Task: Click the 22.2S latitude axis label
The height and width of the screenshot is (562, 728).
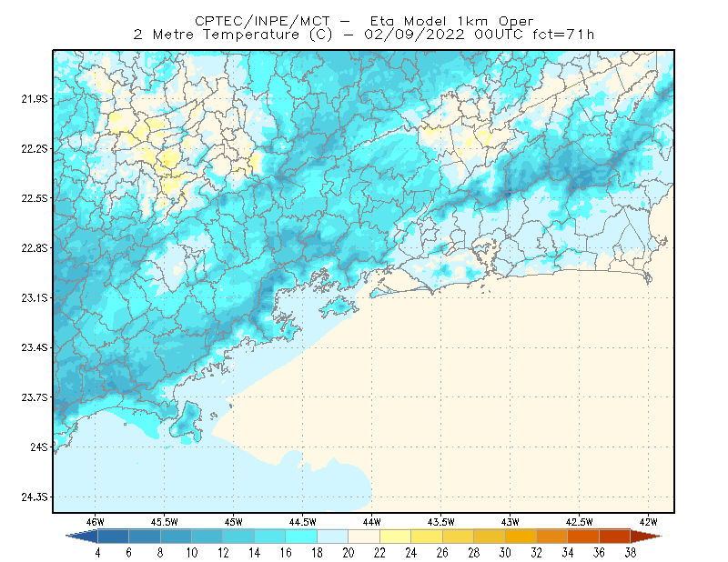Action: tap(35, 148)
